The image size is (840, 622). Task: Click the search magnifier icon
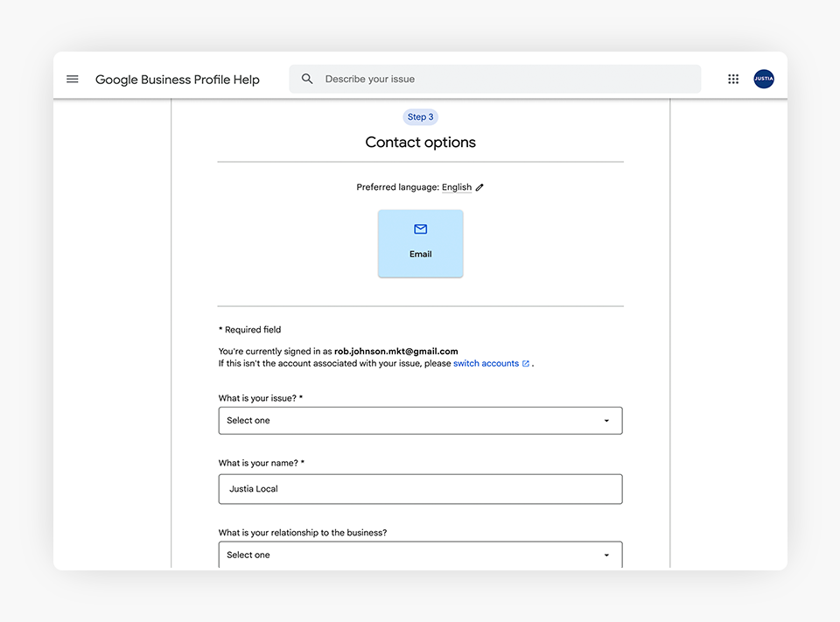[x=307, y=79]
